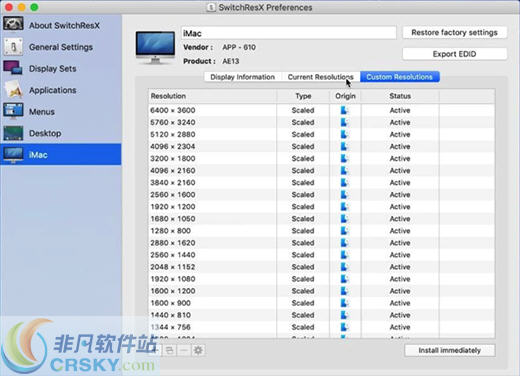Click the iMac display name field
The height and width of the screenshot is (376, 520).
click(289, 33)
